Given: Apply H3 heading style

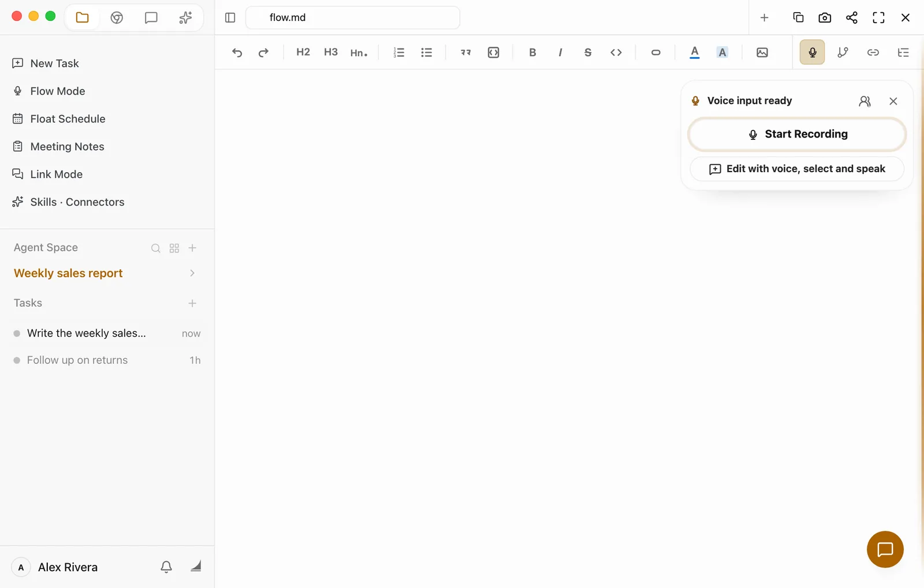Looking at the screenshot, I should [x=331, y=52].
